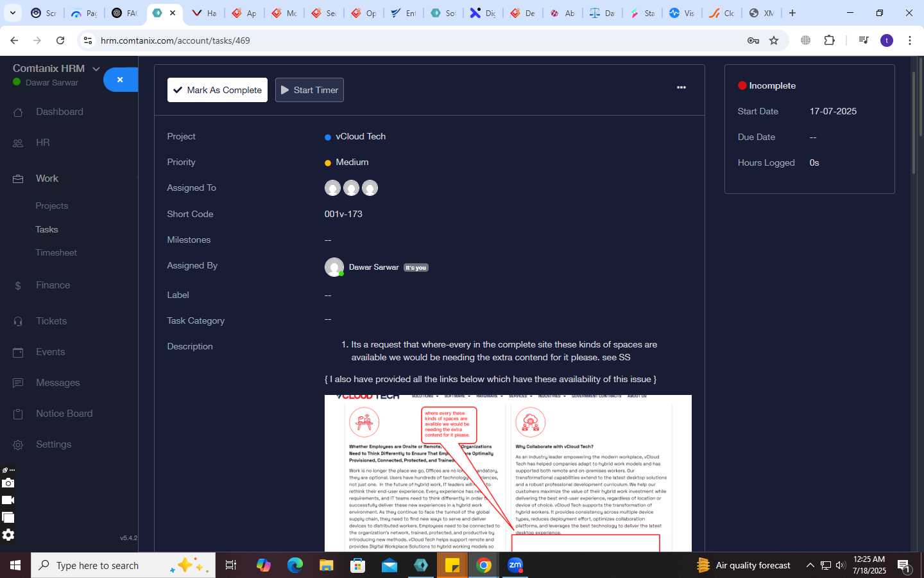Click the Events calendar icon
The image size is (924, 578).
pos(18,353)
